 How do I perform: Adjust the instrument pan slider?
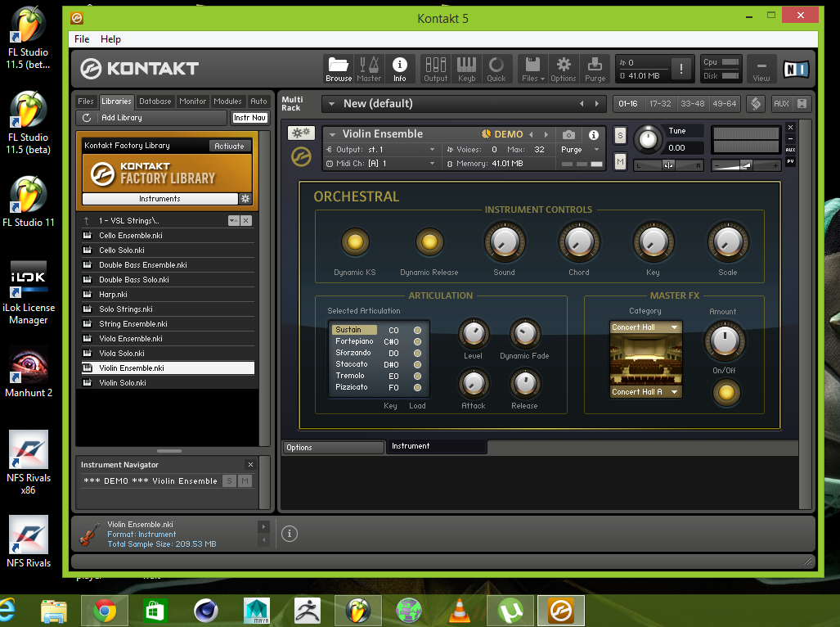coord(668,165)
